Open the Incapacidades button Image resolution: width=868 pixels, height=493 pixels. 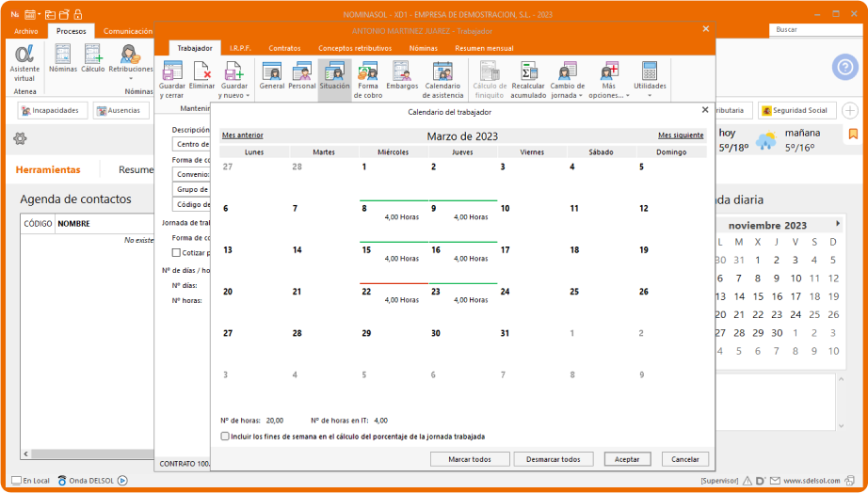coord(53,110)
